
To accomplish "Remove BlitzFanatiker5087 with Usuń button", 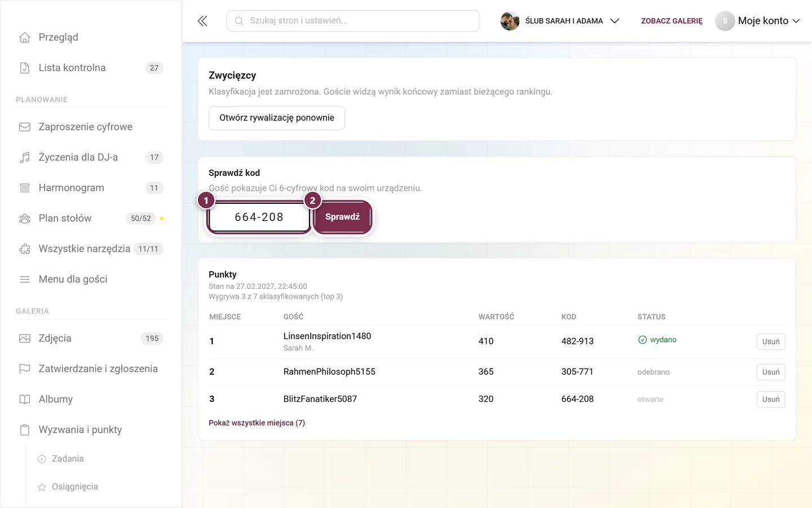I will pos(771,400).
